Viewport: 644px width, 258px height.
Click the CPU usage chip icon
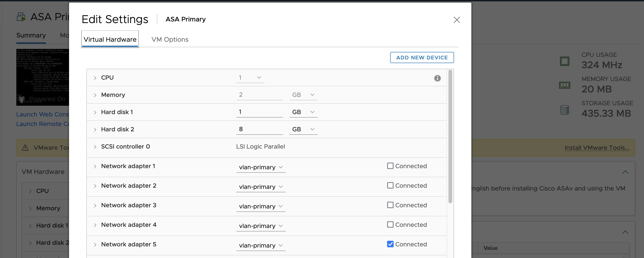pos(564,61)
